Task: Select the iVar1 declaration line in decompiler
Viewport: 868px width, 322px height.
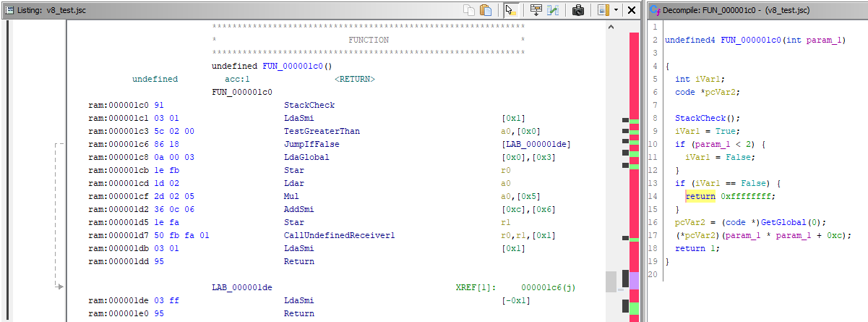Action: tap(699, 79)
